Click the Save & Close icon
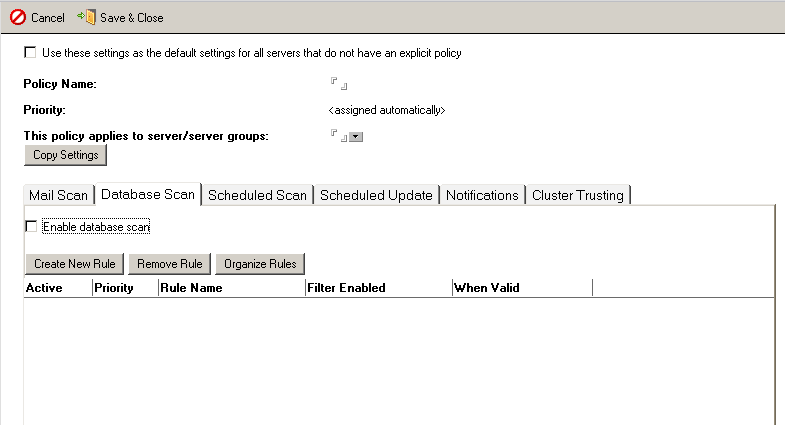785x425 pixels. point(86,18)
